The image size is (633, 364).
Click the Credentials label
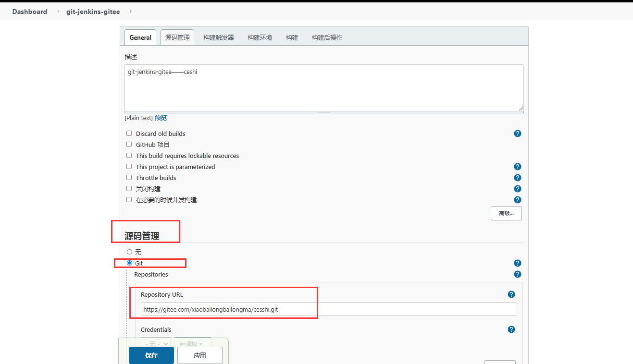coord(156,329)
